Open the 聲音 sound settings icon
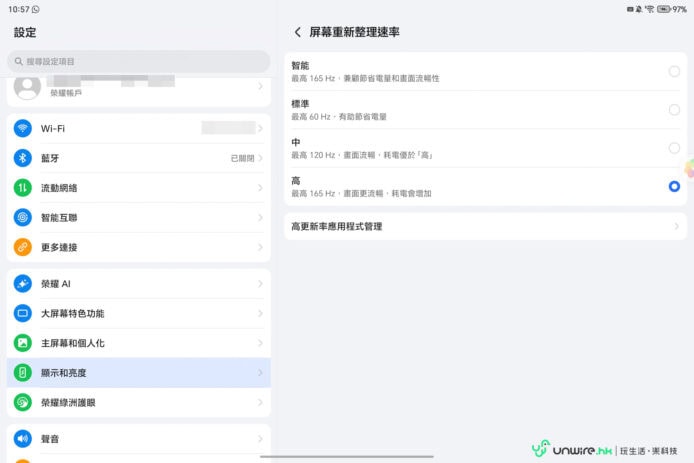 pyautogui.click(x=23, y=439)
